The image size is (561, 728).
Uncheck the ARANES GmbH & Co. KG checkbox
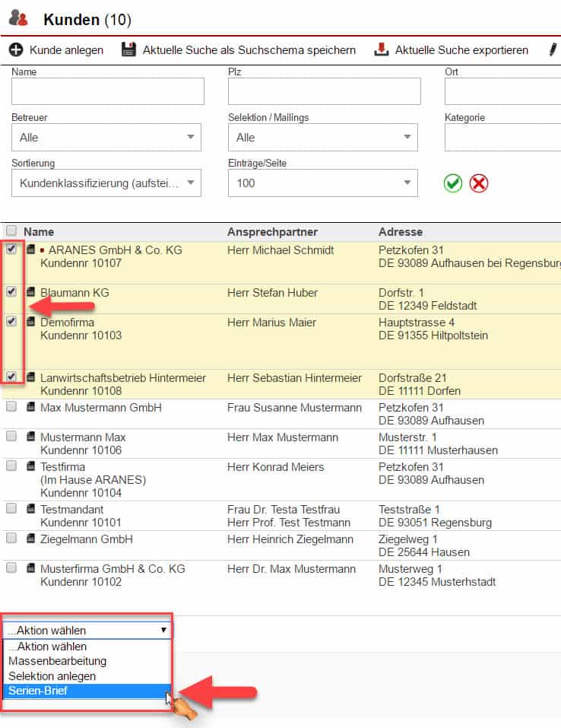tap(11, 250)
